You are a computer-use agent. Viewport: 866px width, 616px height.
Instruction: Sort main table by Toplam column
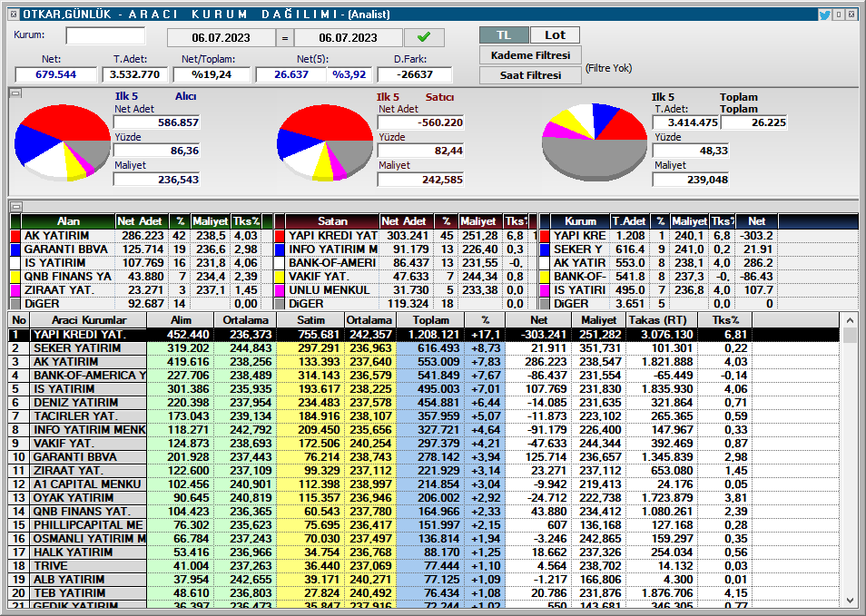pyautogui.click(x=431, y=320)
